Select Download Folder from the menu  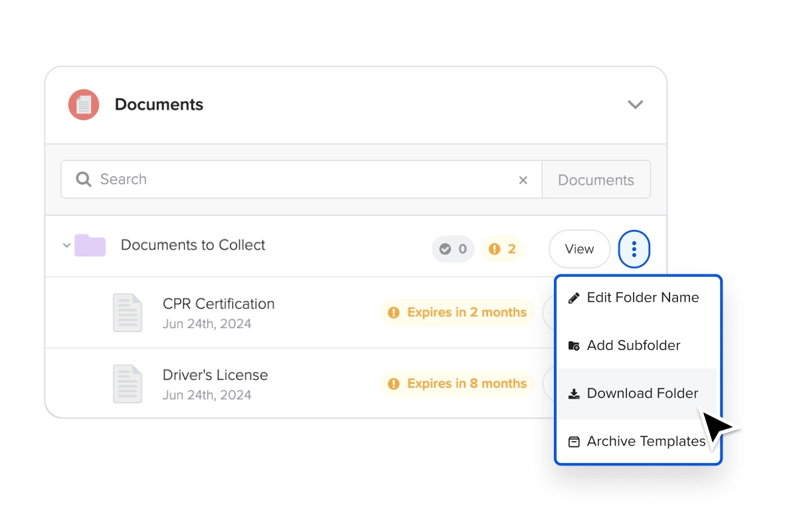[642, 394]
